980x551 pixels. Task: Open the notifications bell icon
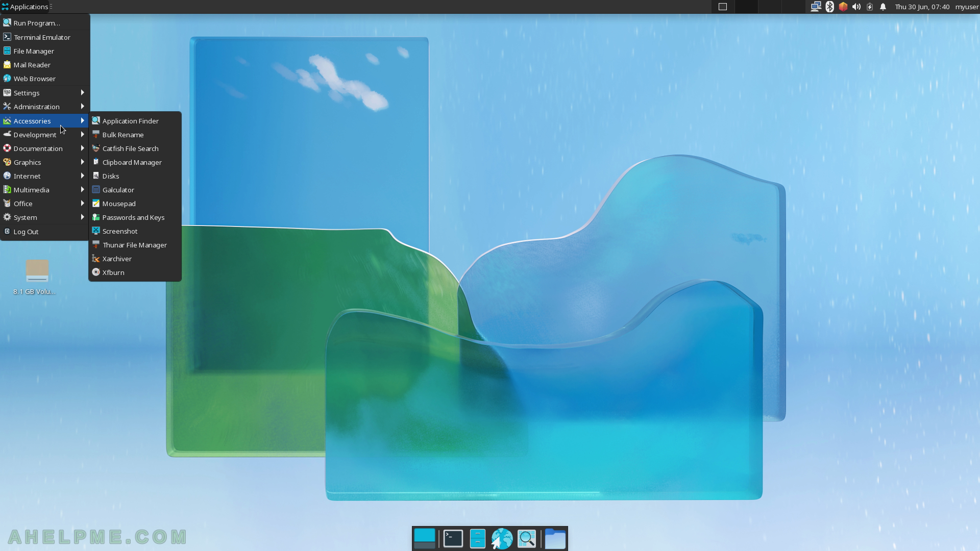coord(883,7)
